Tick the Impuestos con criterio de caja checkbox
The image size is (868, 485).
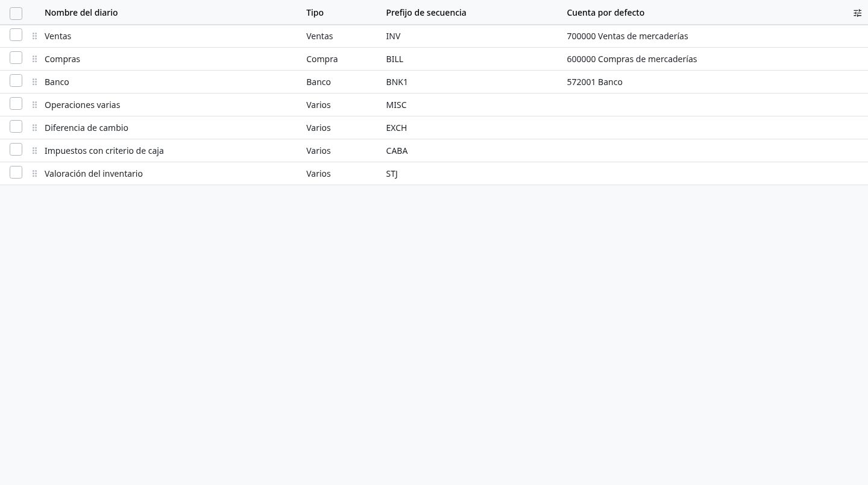(16, 150)
